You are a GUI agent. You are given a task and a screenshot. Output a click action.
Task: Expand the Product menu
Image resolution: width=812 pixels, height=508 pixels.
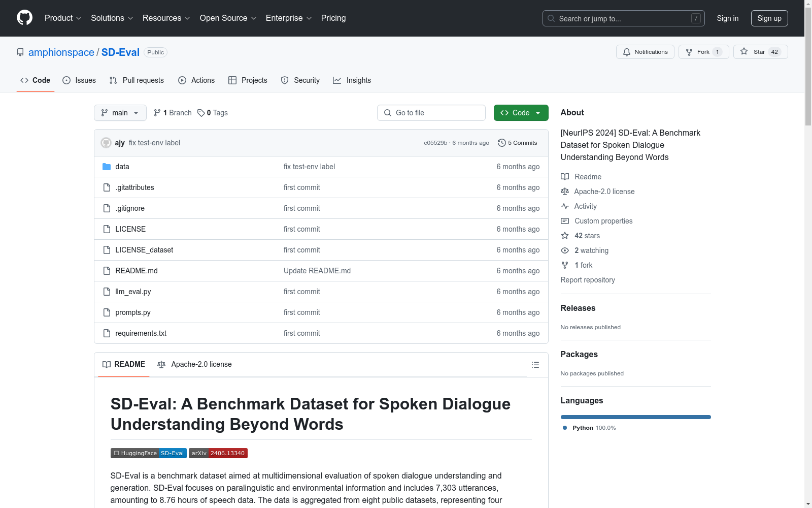tap(63, 18)
